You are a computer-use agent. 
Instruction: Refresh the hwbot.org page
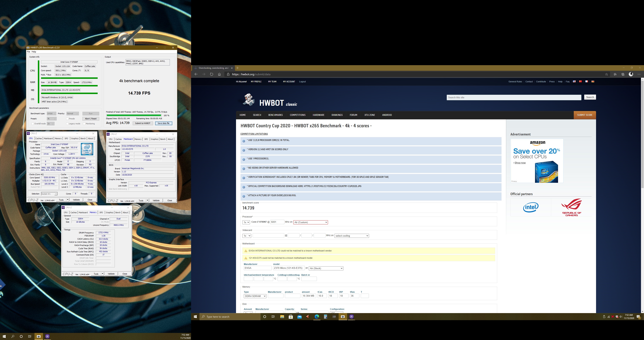(x=211, y=74)
